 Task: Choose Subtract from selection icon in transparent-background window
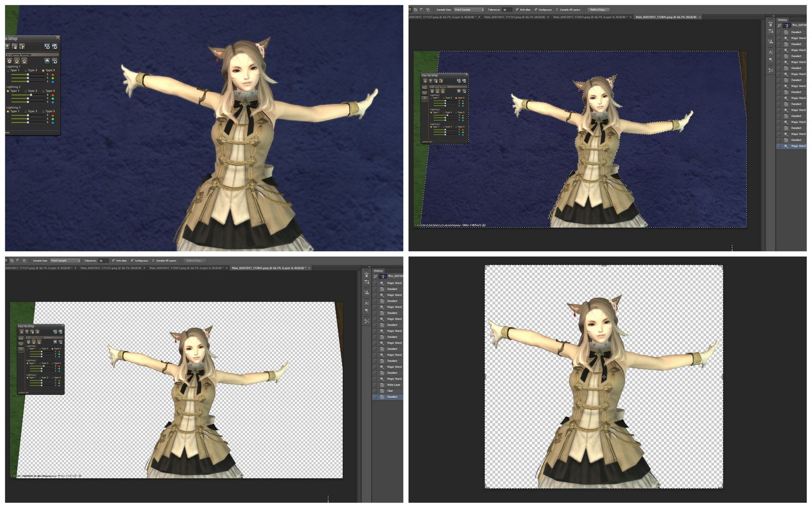18,261
